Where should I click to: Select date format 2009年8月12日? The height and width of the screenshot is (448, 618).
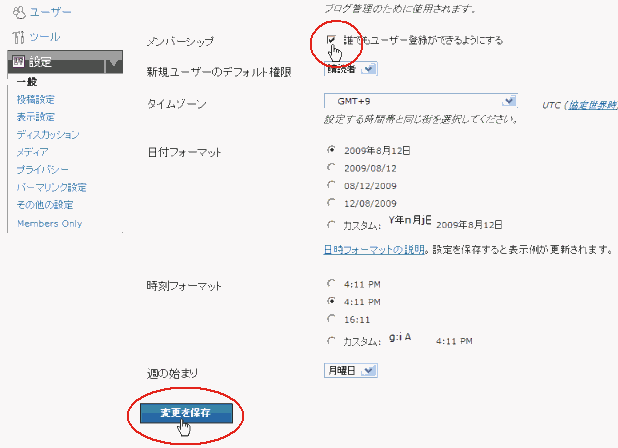tap(331, 150)
